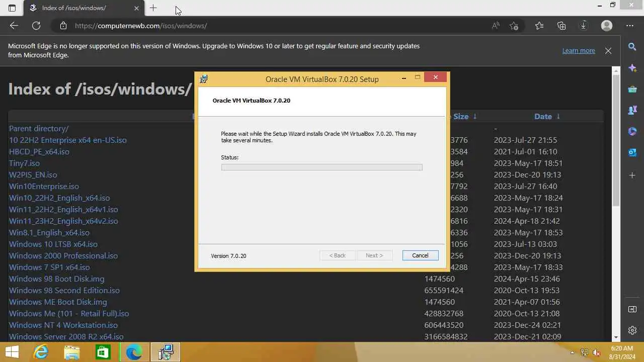Show hidden tray icons arrow
The height and width of the screenshot is (362, 644).
572,352
